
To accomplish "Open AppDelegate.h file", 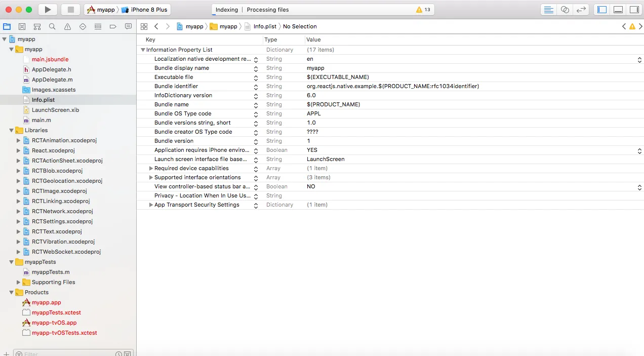I will point(51,69).
